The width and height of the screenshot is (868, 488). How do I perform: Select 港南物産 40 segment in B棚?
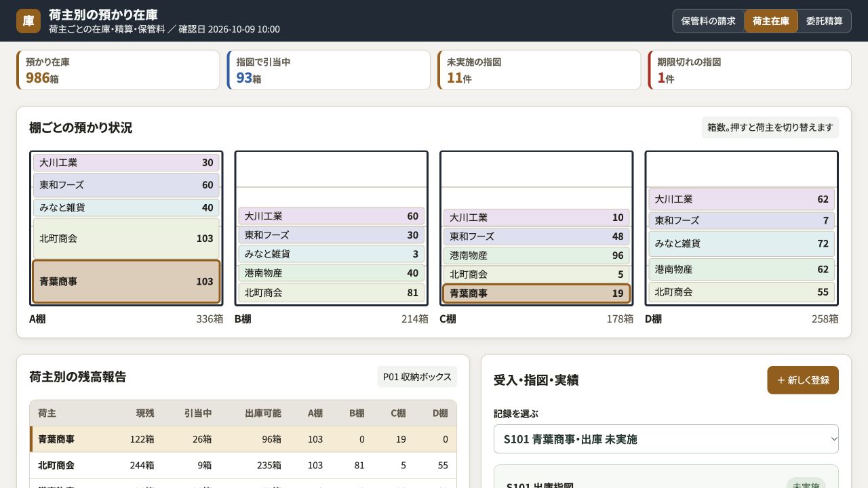pos(332,273)
